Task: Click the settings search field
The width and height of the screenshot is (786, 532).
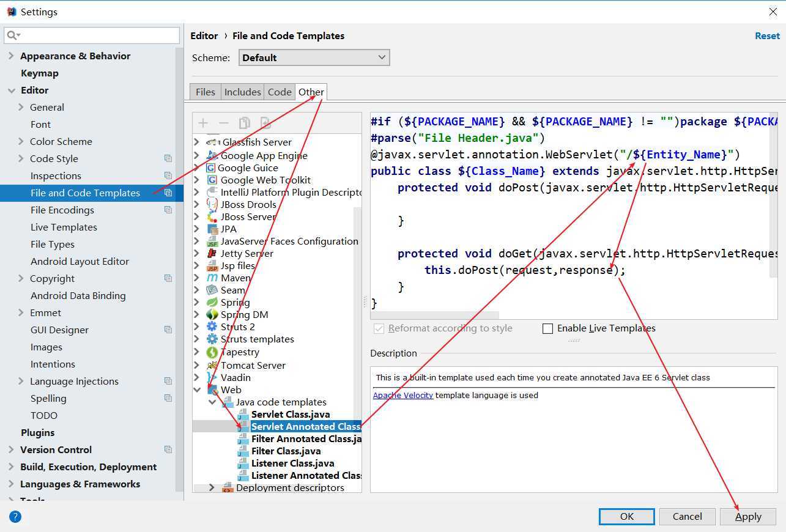Action: click(92, 35)
